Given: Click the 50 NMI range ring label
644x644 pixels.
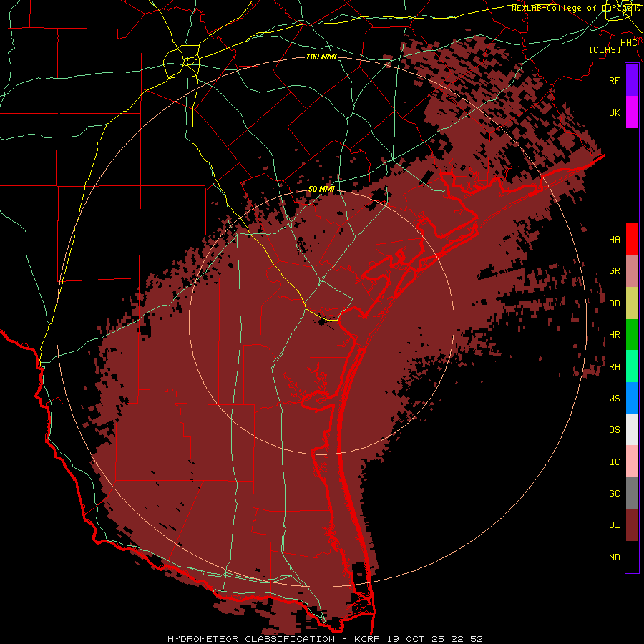Looking at the screenshot, I should click(321, 189).
